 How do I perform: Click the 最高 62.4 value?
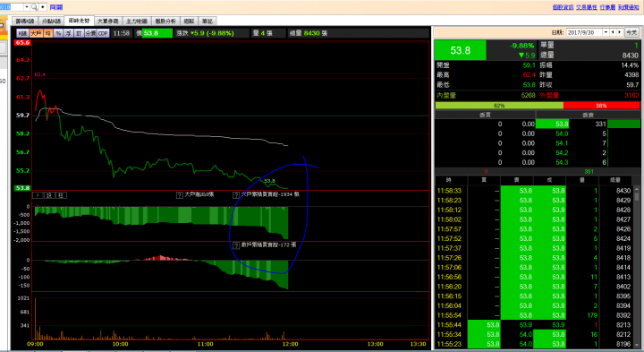529,75
